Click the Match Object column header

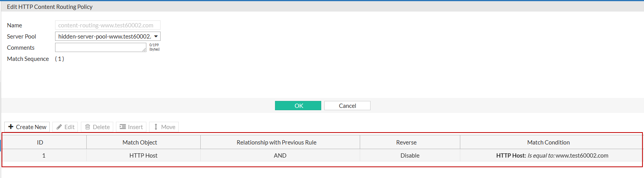tap(139, 143)
